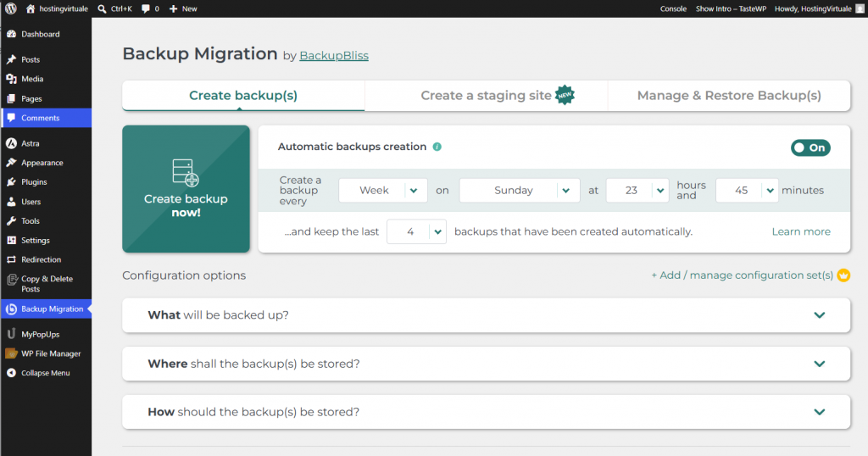Switch to Manage & Restore Backup(s) tab
This screenshot has width=868, height=456.
click(x=729, y=95)
